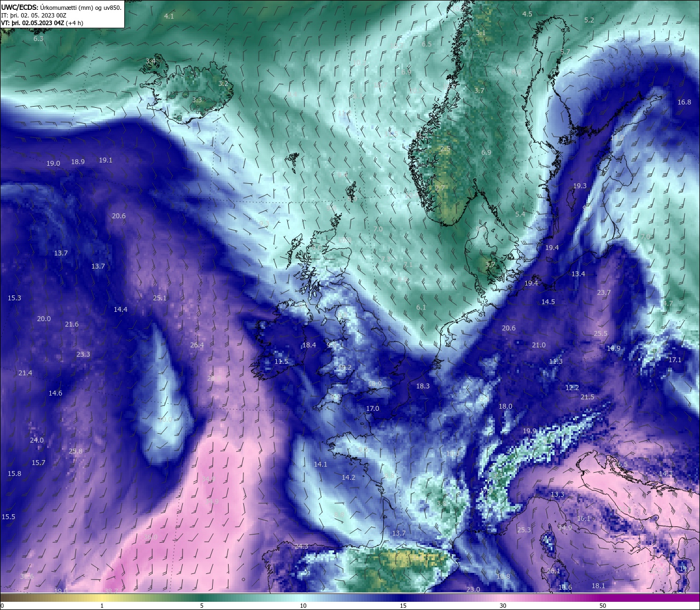This screenshot has width=700, height=610.
Task: Click the 3.3 value over Iceland
Action: point(197,100)
